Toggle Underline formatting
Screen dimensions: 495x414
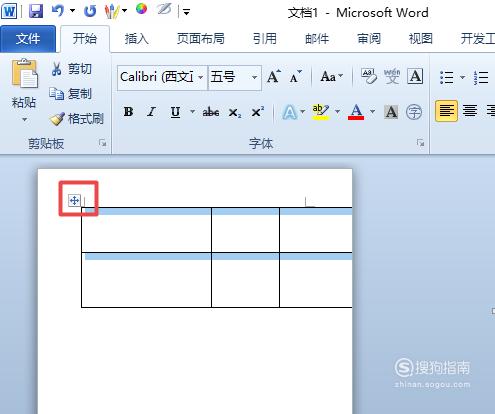pyautogui.click(x=175, y=112)
